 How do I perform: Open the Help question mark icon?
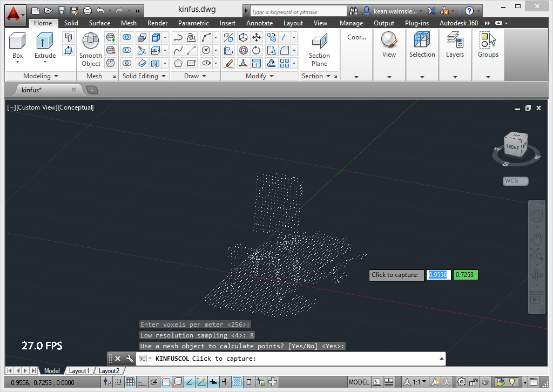(x=469, y=10)
